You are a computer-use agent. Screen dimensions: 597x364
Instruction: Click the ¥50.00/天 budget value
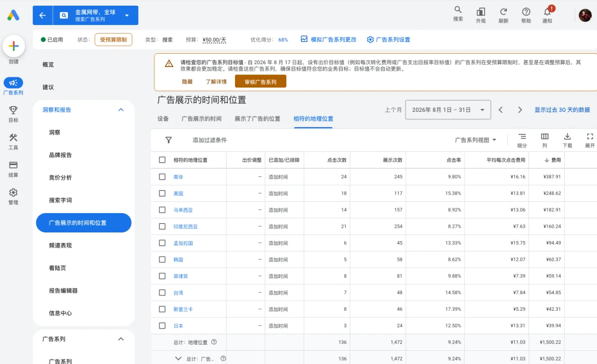point(214,40)
